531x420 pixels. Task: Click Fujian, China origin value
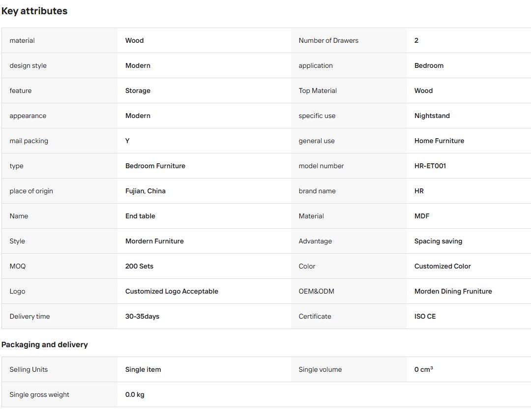click(145, 191)
